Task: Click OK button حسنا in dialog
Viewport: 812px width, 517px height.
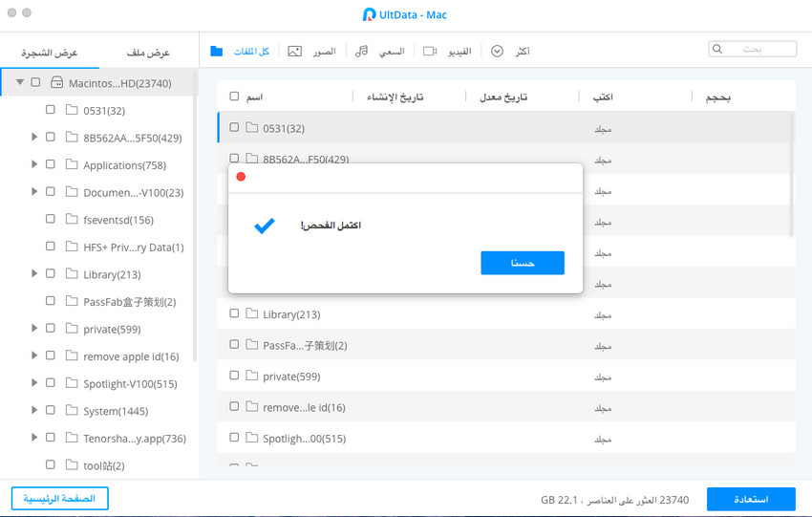Action: click(523, 263)
